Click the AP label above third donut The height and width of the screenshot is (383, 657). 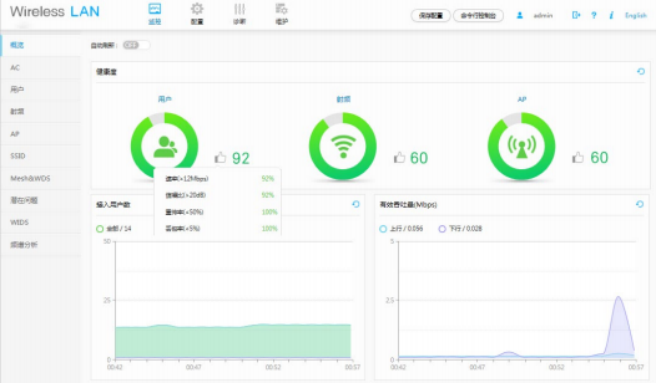(522, 99)
